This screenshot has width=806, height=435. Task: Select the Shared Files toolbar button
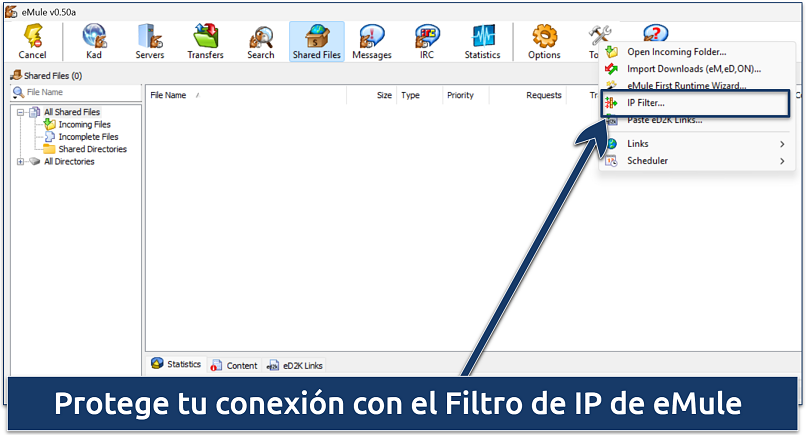coord(317,42)
